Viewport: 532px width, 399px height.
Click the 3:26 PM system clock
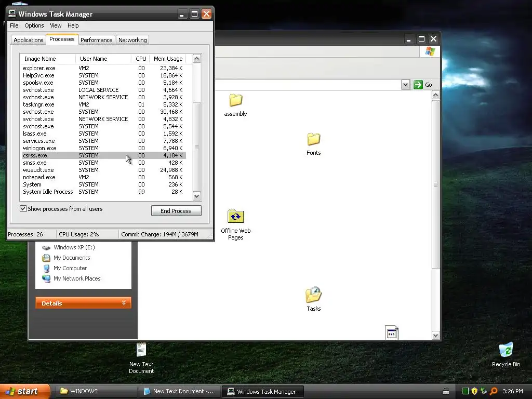513,391
